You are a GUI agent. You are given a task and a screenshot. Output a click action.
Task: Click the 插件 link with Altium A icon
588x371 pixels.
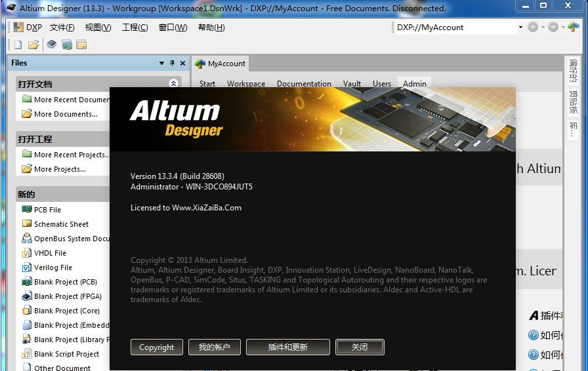545,315
